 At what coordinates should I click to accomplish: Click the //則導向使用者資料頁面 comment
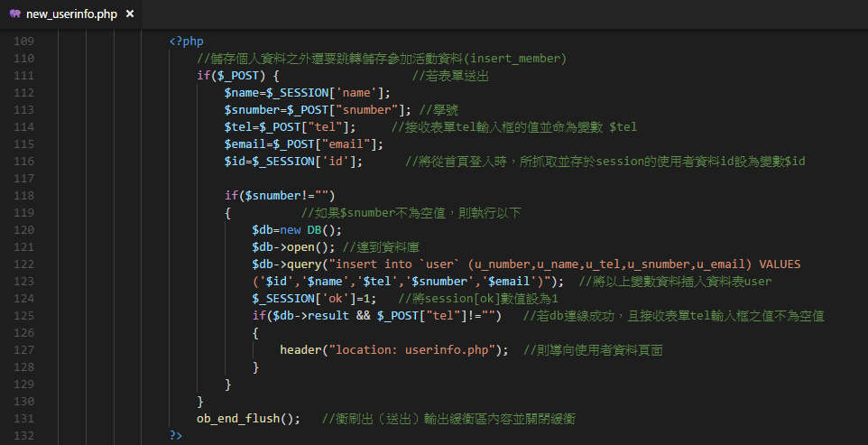pos(593,350)
